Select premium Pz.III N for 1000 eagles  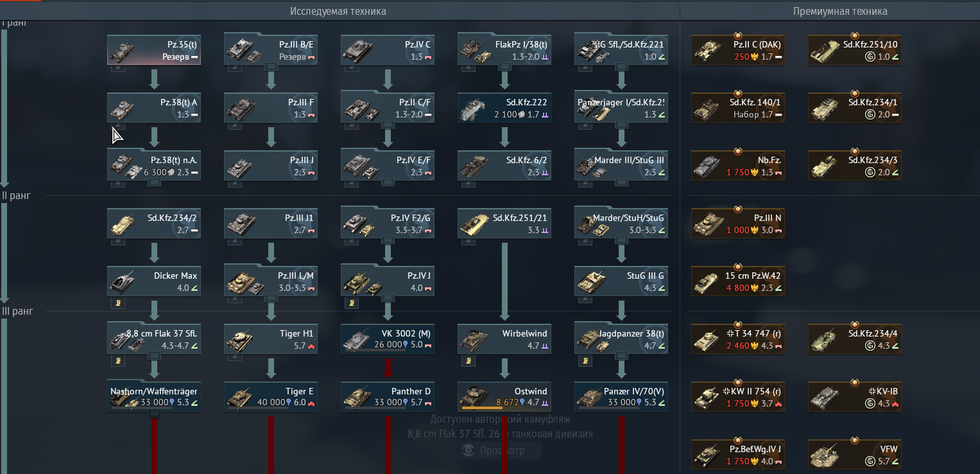738,224
